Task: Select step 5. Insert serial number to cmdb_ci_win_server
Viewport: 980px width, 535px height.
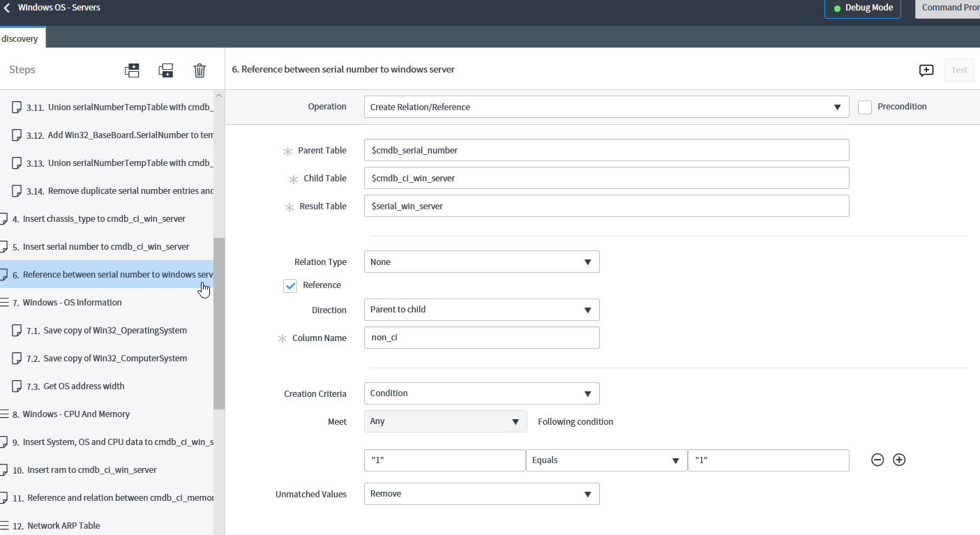Action: point(107,247)
